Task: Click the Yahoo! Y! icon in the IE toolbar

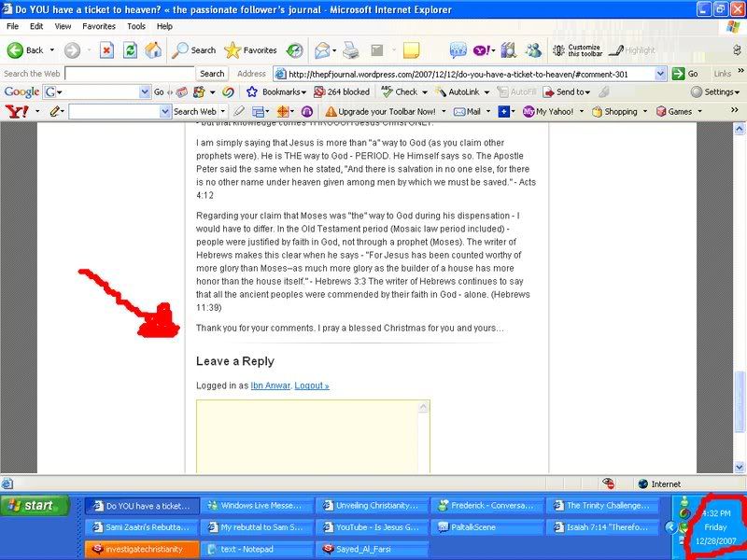Action: click(482, 50)
